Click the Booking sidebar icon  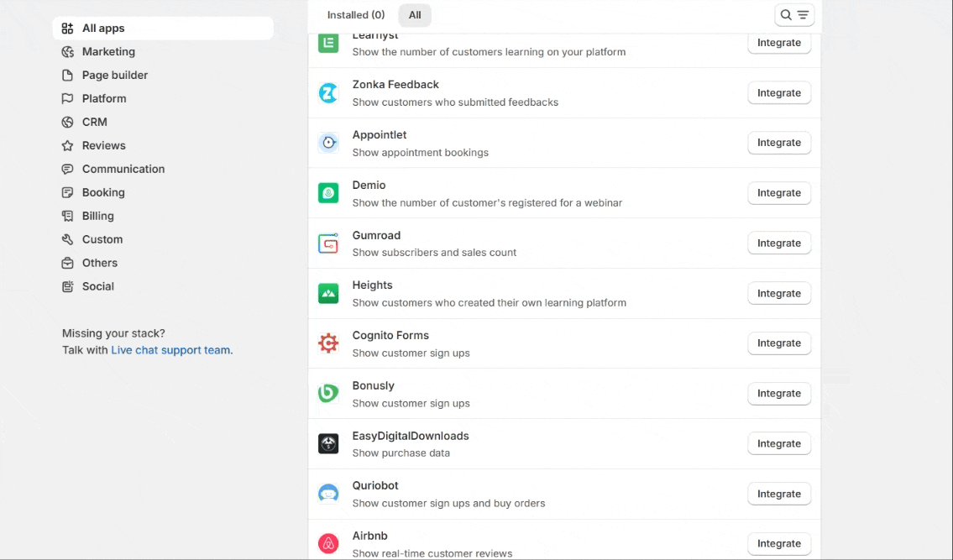67,193
